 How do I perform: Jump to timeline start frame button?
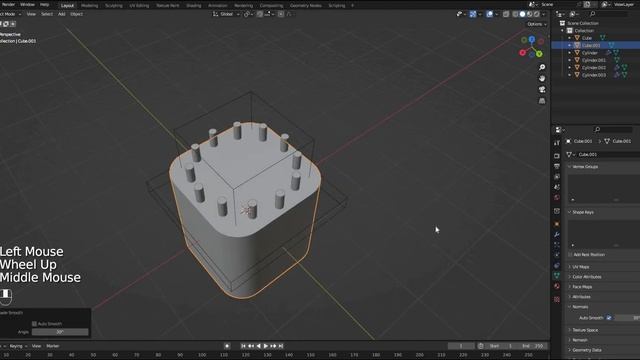243,346
